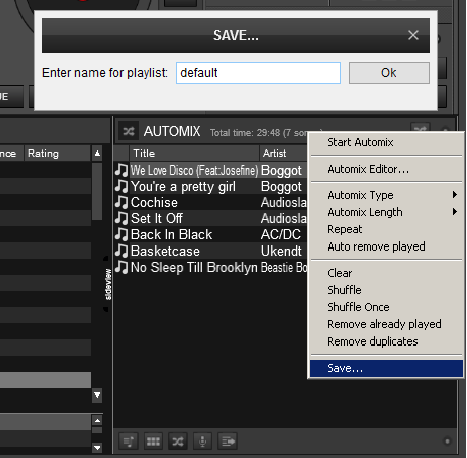The height and width of the screenshot is (458, 467).
Task: Open the playlist view icon in bottom toolbar
Action: point(129,442)
